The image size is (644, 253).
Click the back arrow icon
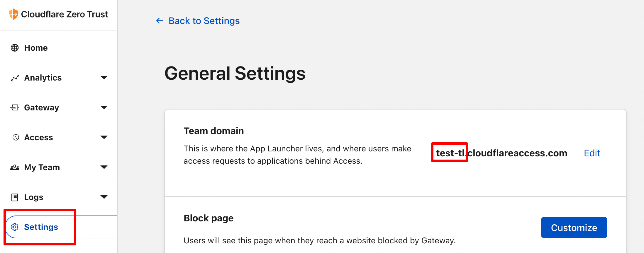pos(160,21)
